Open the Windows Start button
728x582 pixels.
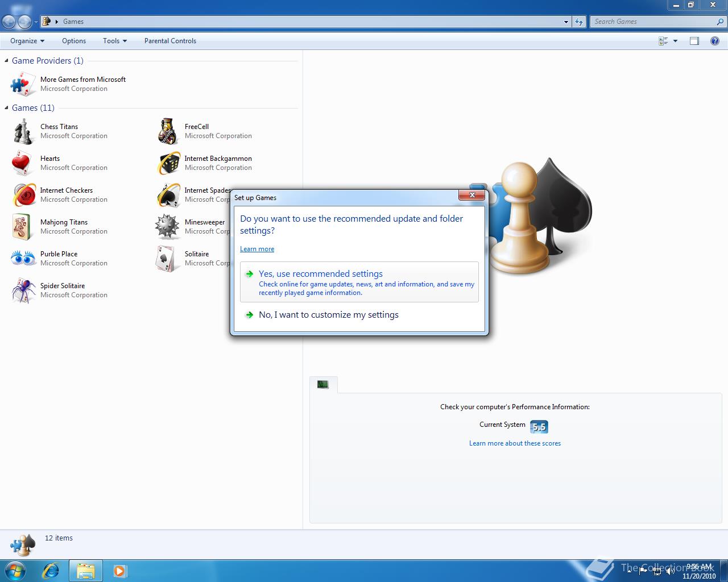(x=15, y=571)
